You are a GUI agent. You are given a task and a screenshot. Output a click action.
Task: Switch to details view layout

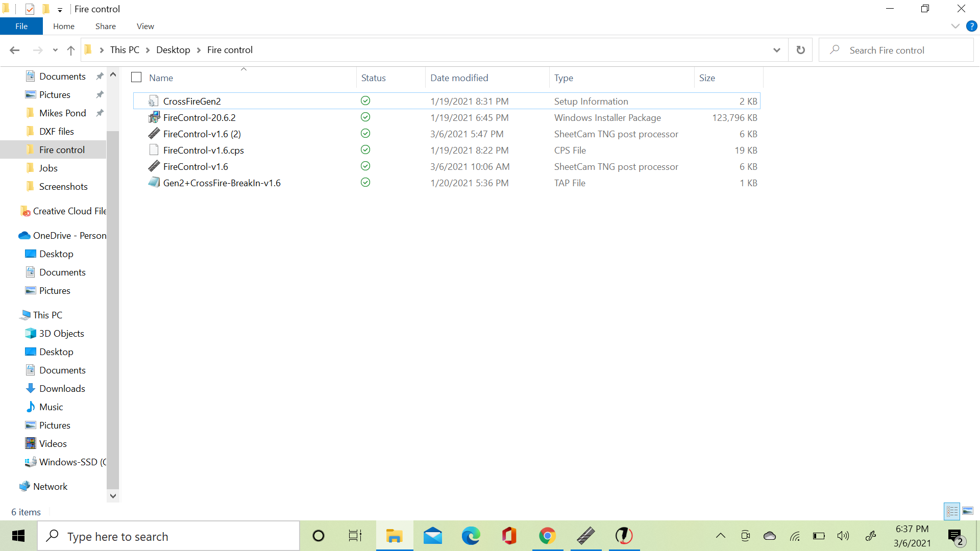(952, 511)
